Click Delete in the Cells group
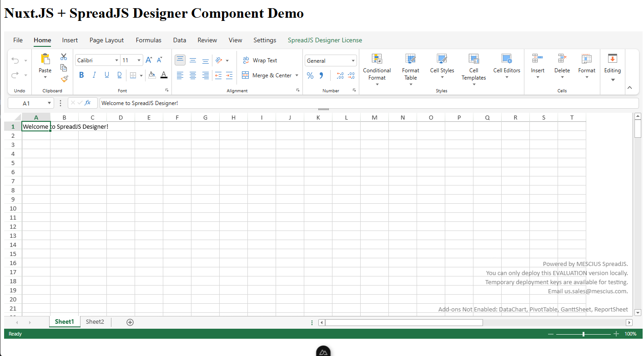This screenshot has height=356, width=644. (562, 66)
